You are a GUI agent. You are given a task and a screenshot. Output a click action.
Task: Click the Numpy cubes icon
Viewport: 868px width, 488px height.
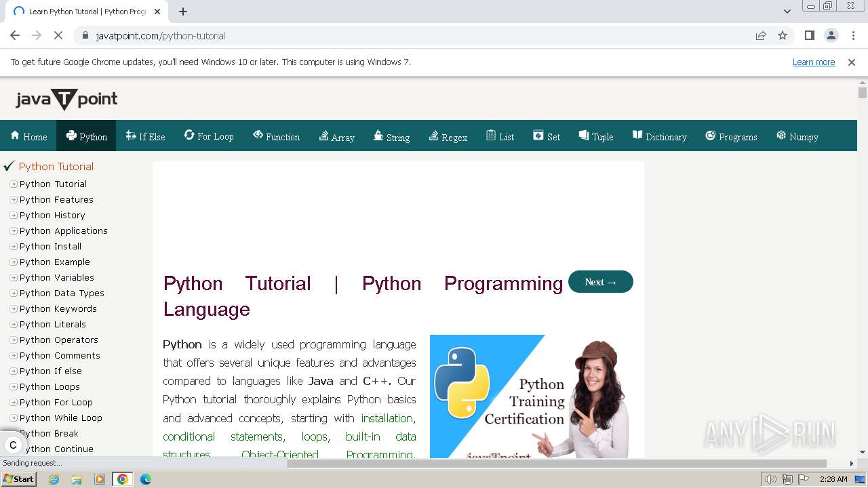click(781, 135)
